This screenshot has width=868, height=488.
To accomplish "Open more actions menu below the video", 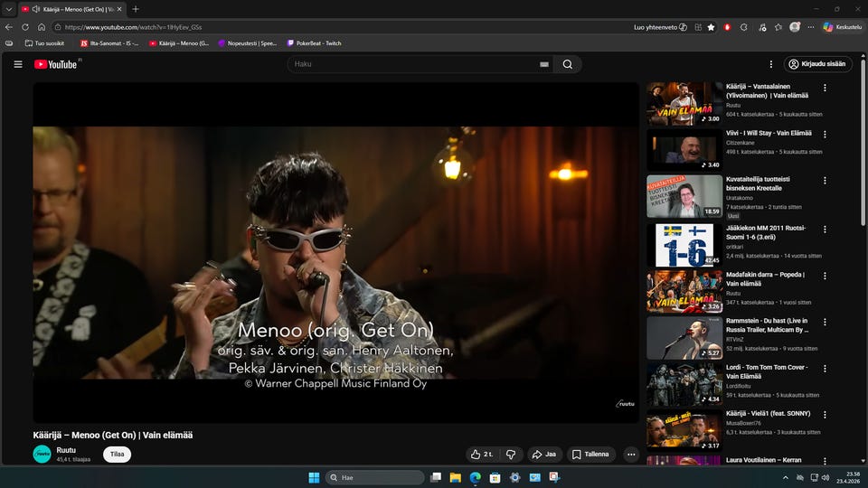I will 631,455.
